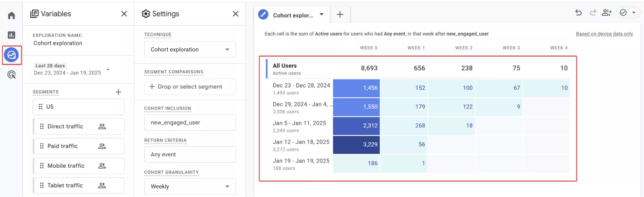Open the Home icon in sidebar
The width and height of the screenshot is (644, 197).
click(12, 15)
